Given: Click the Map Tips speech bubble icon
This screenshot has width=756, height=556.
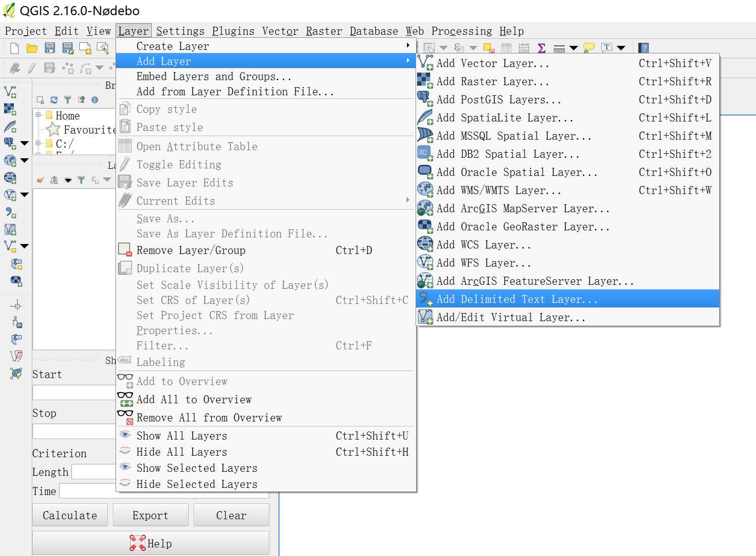Looking at the screenshot, I should click(x=589, y=48).
